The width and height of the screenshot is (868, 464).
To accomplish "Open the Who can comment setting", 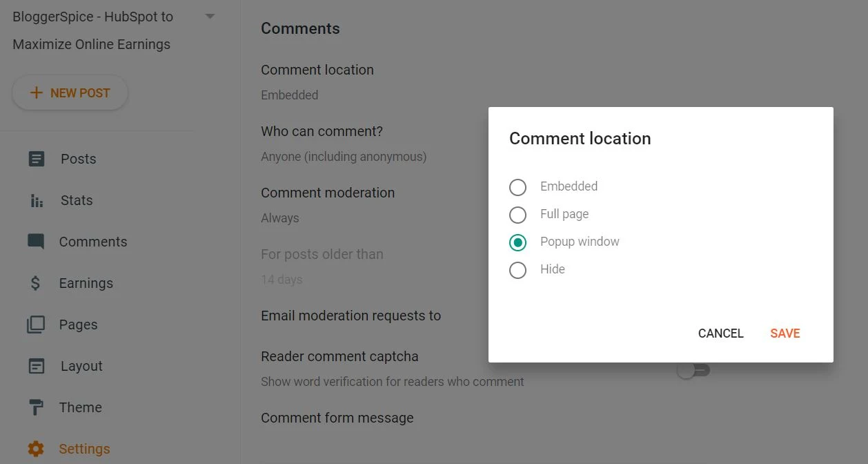I will pos(344,144).
